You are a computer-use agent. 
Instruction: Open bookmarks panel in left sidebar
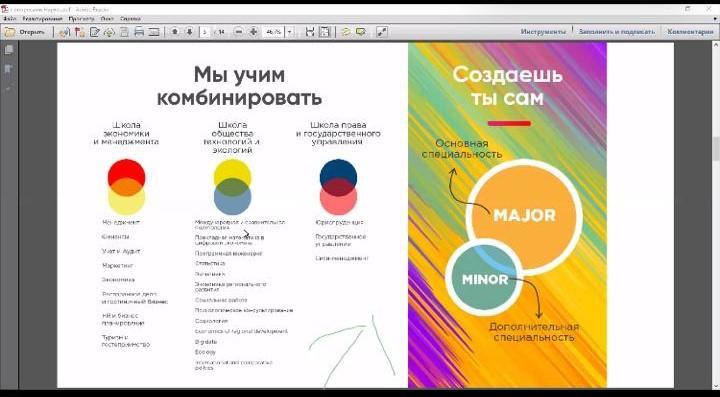(x=9, y=69)
